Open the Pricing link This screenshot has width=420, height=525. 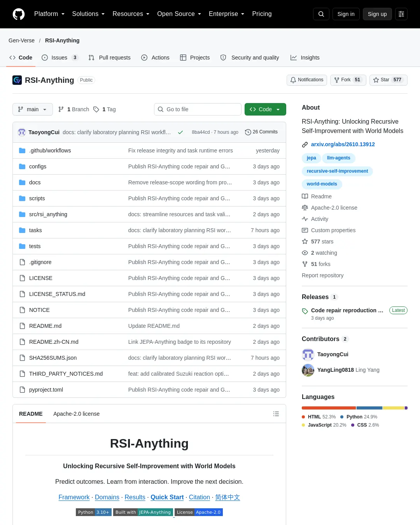[x=262, y=14]
